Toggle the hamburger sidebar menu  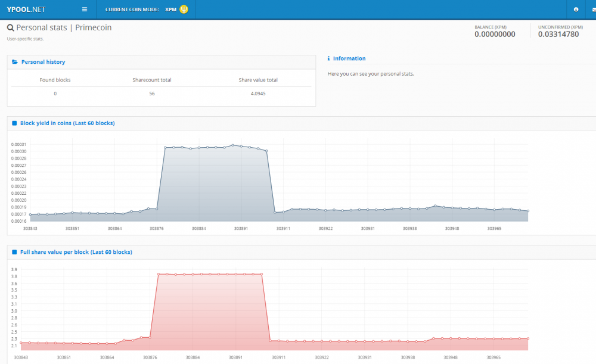pos(85,10)
